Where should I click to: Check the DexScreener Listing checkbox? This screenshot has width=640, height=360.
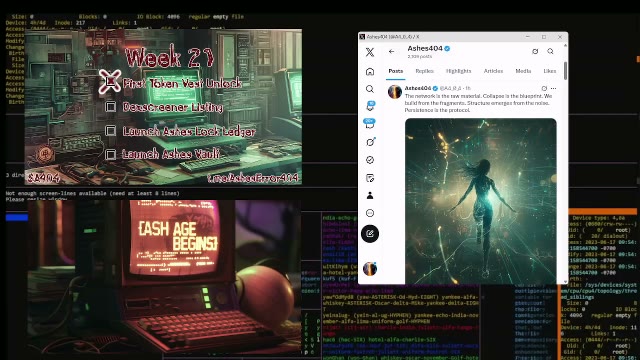(111, 107)
